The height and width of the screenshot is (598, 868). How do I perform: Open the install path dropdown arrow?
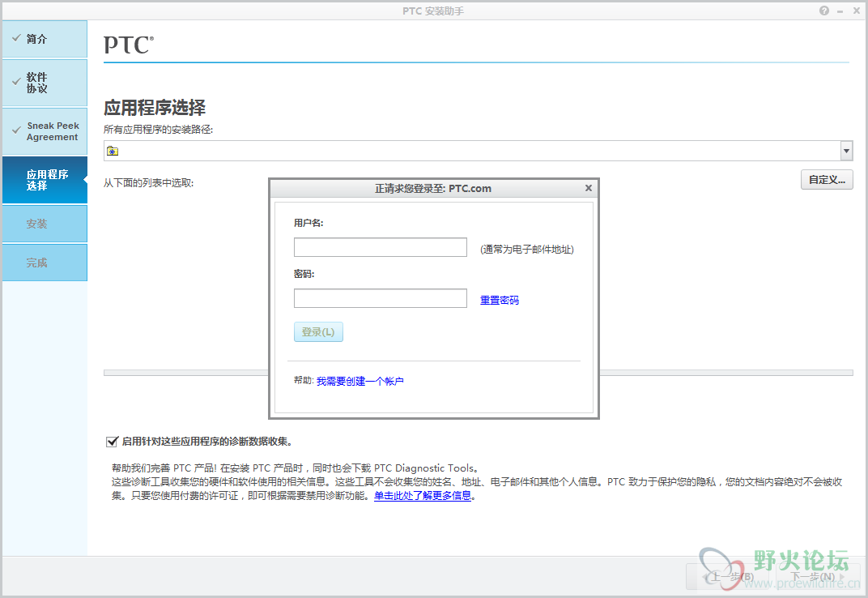pos(846,151)
